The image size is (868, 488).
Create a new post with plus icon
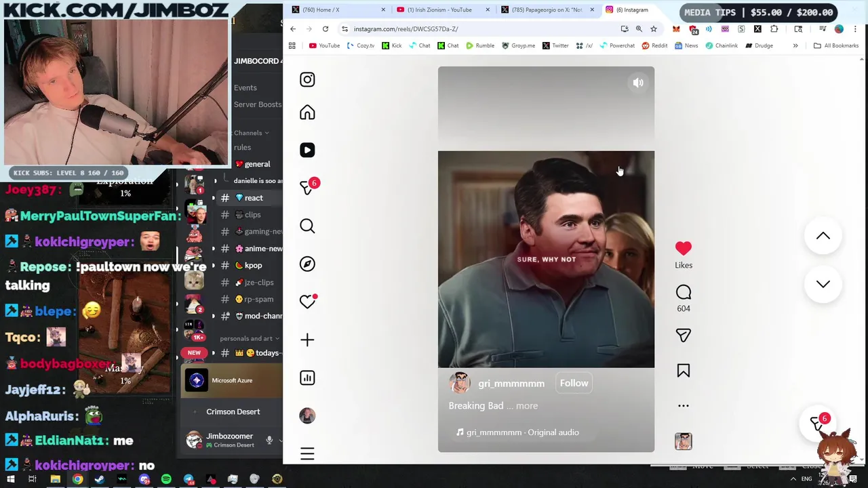[x=307, y=340]
